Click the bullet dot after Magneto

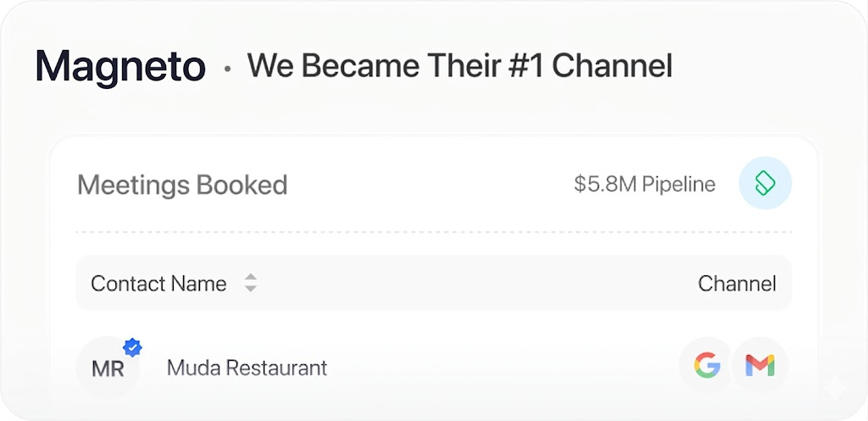tap(227, 69)
